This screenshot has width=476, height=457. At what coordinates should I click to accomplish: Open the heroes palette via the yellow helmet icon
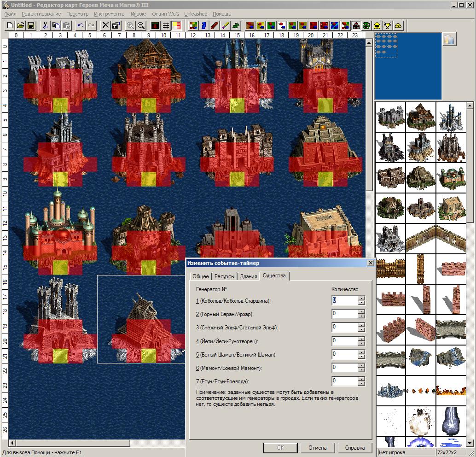coord(377,25)
